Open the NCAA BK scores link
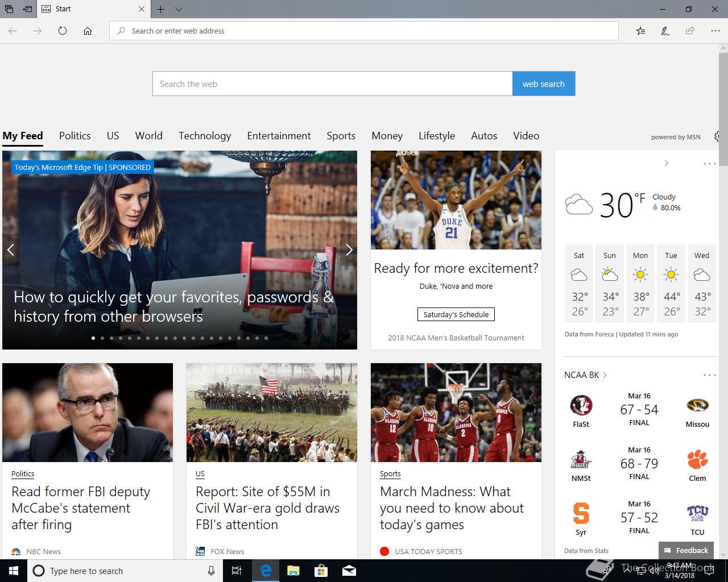The width and height of the screenshot is (728, 582). (586, 375)
